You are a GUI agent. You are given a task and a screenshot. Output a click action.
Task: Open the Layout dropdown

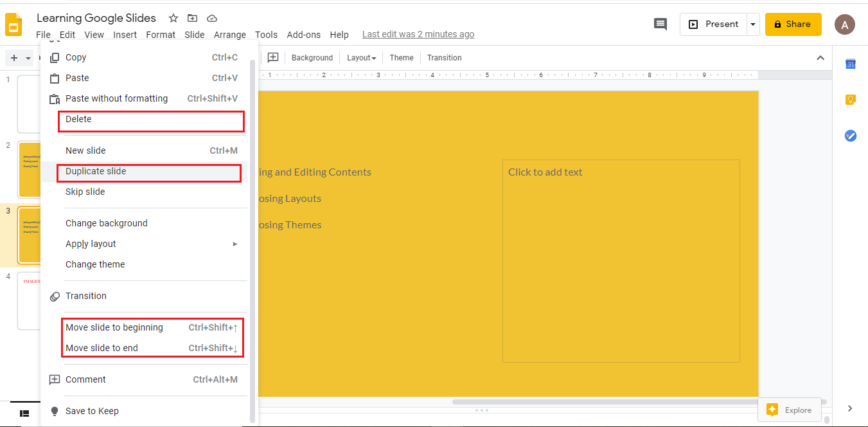[361, 58]
